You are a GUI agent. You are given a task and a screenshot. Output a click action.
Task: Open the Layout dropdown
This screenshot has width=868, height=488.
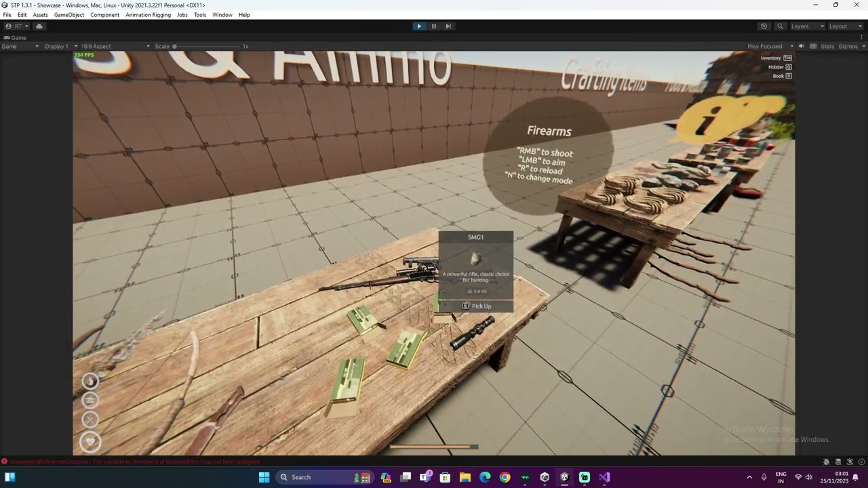coord(846,26)
